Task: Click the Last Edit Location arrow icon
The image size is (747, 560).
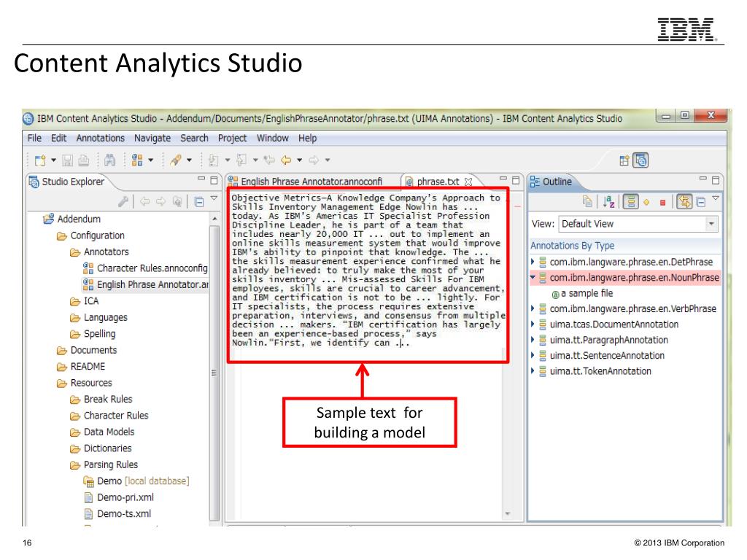Action: point(269,160)
